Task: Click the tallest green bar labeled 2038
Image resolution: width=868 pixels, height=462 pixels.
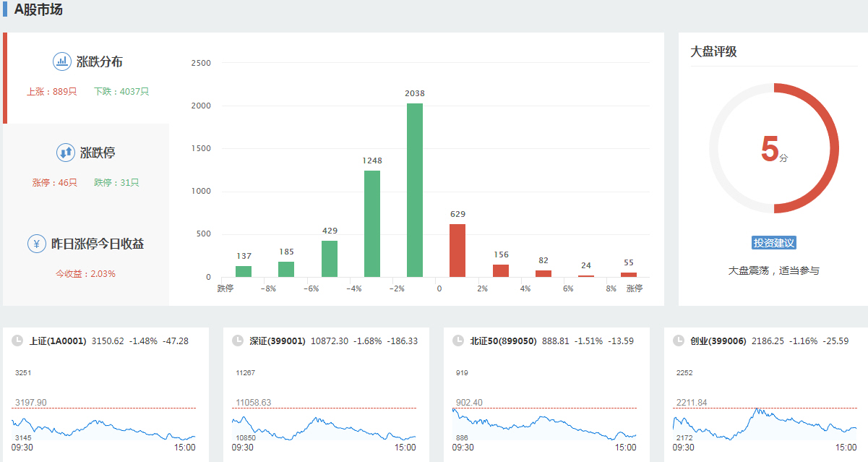Action: (415, 190)
